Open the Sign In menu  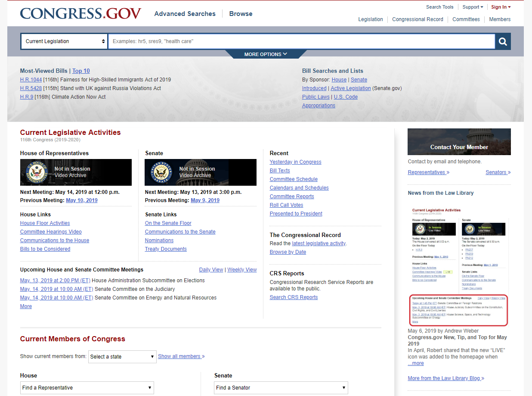(500, 7)
